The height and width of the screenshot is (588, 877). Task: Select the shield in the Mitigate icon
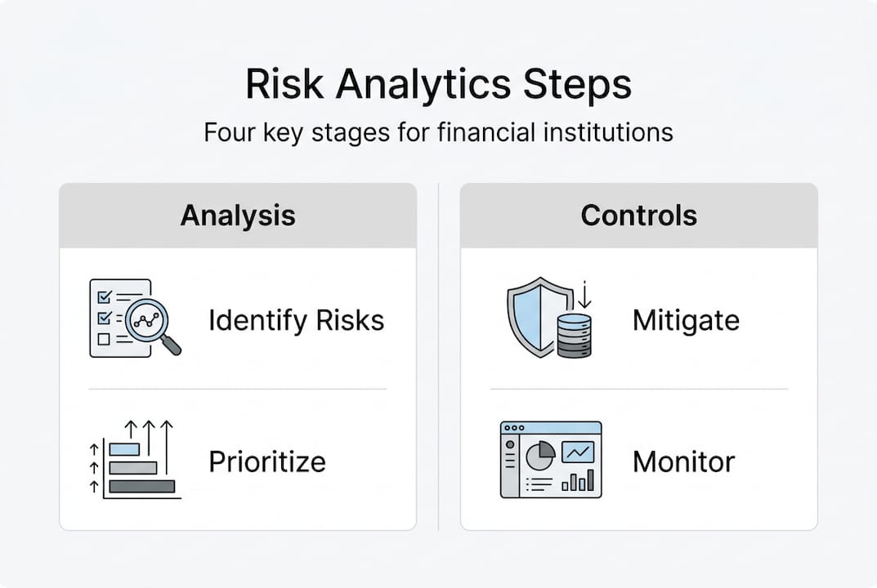pyautogui.click(x=531, y=314)
